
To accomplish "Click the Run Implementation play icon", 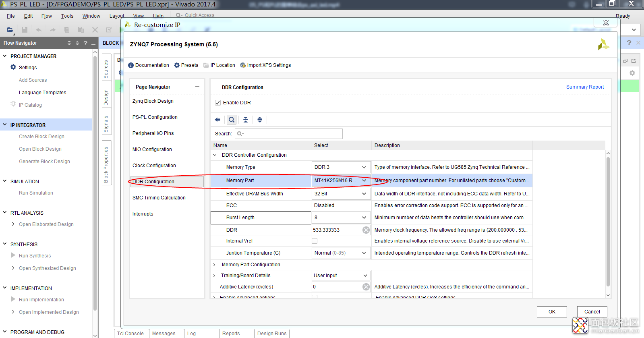I will [x=13, y=299].
